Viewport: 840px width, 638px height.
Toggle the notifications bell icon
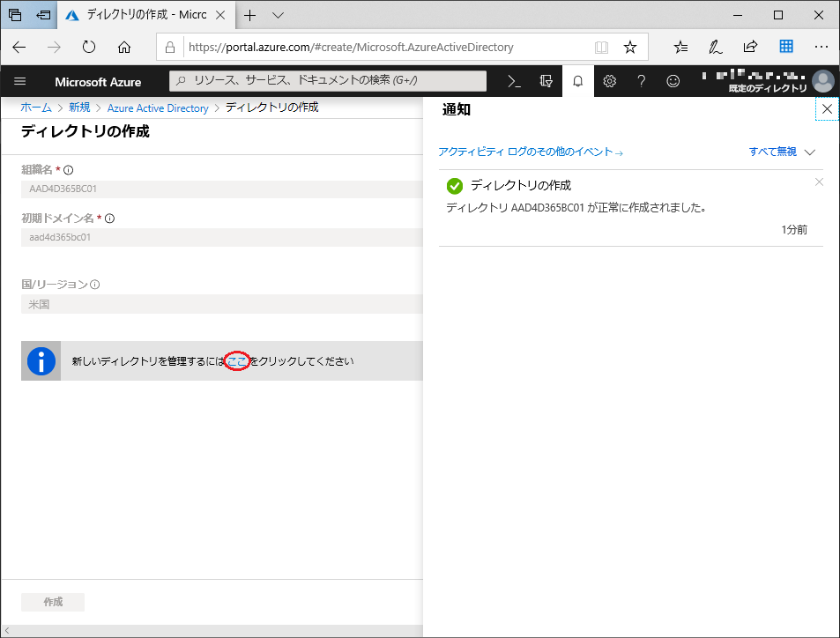pyautogui.click(x=578, y=81)
